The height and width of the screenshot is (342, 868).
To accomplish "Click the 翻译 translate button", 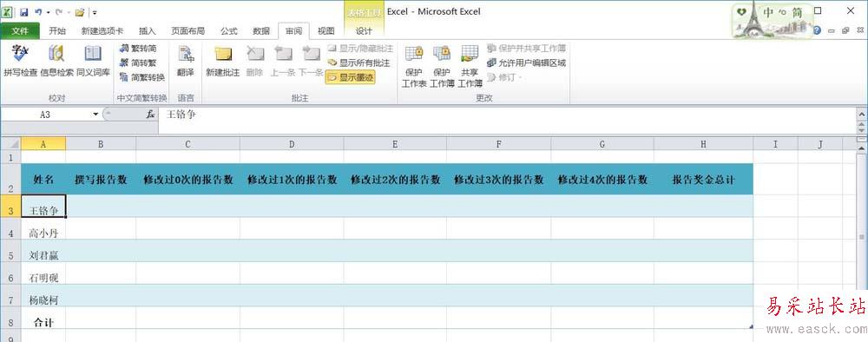I will (x=186, y=61).
